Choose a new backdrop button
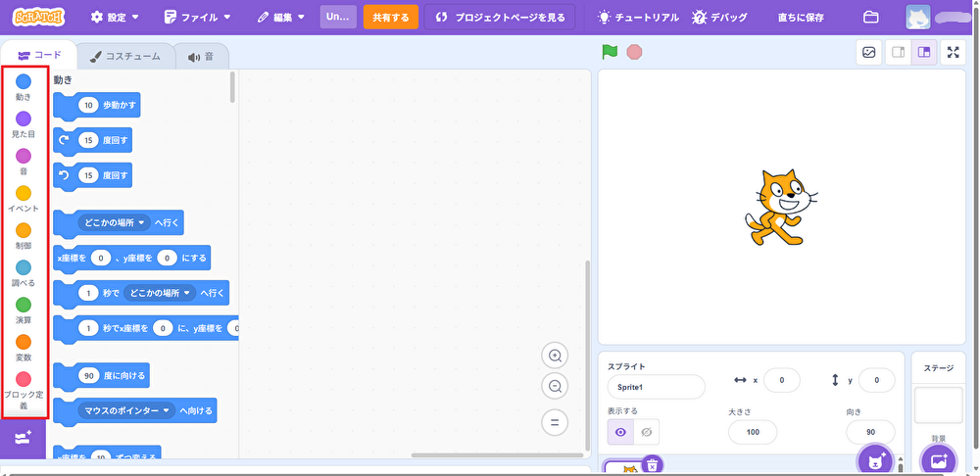 [939, 461]
